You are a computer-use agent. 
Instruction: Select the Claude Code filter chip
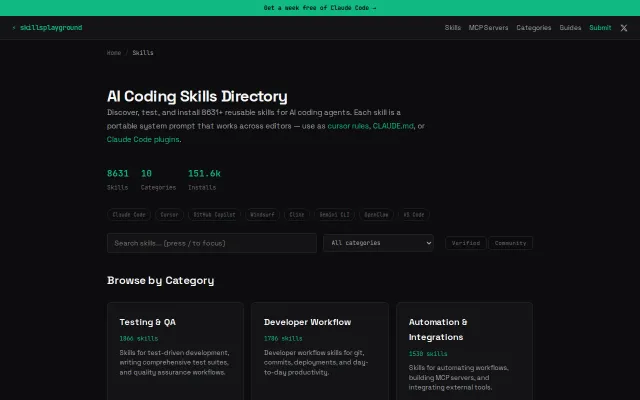point(129,215)
